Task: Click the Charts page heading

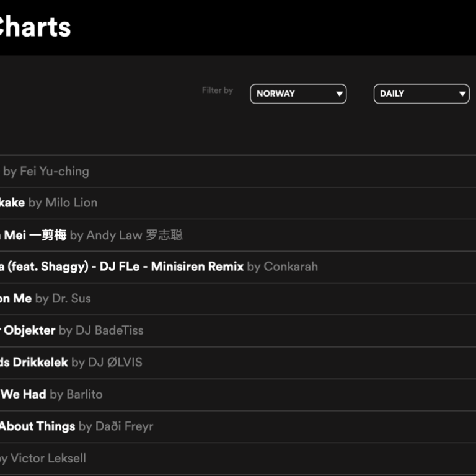Action: pos(35,27)
